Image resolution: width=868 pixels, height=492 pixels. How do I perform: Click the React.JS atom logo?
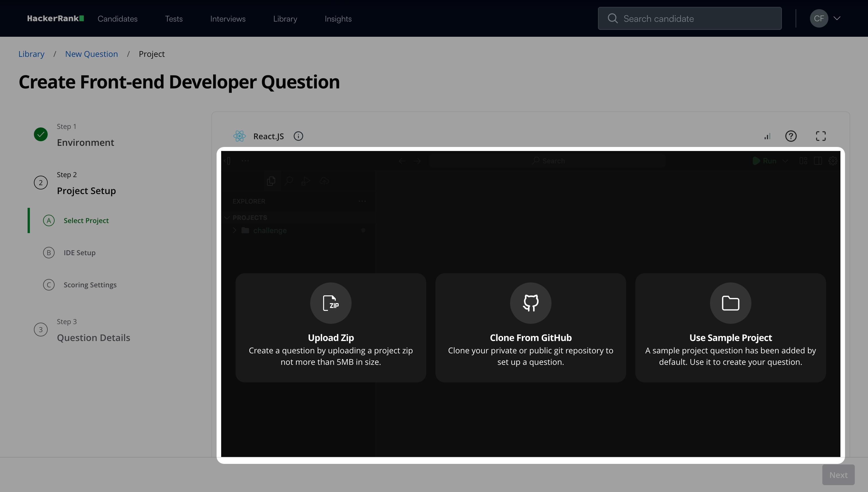click(239, 136)
